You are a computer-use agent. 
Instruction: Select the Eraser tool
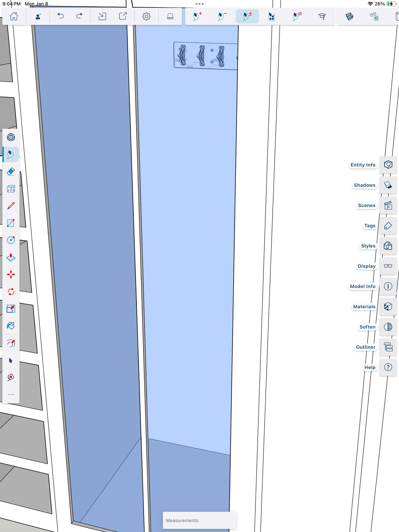[11, 171]
